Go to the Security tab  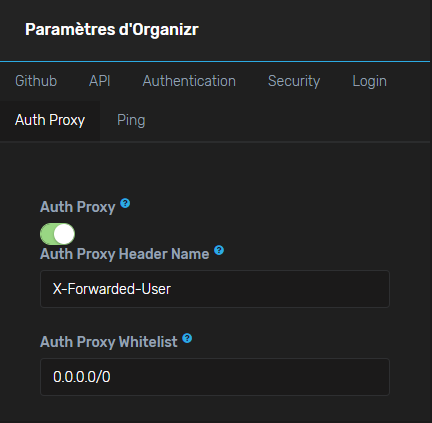294,81
